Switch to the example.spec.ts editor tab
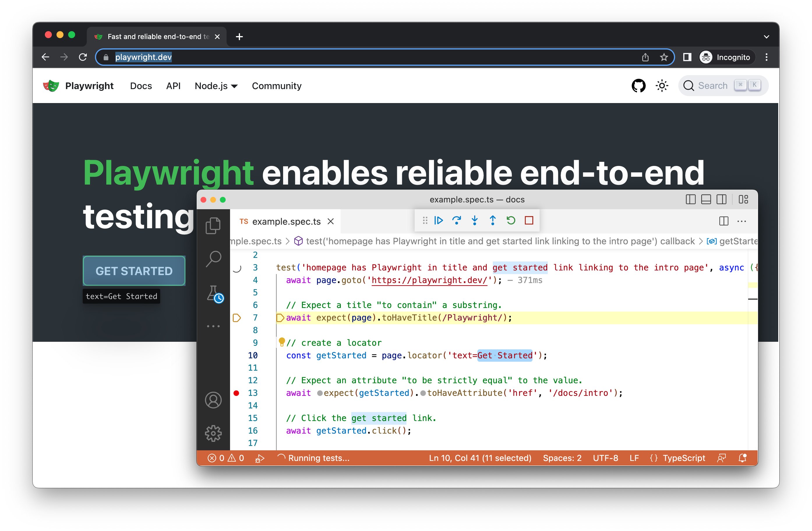 pyautogui.click(x=286, y=221)
